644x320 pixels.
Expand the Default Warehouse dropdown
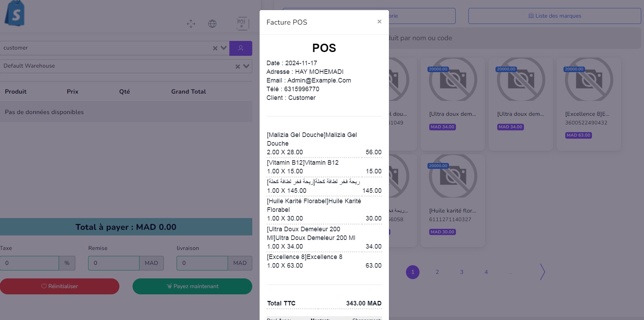(246, 66)
